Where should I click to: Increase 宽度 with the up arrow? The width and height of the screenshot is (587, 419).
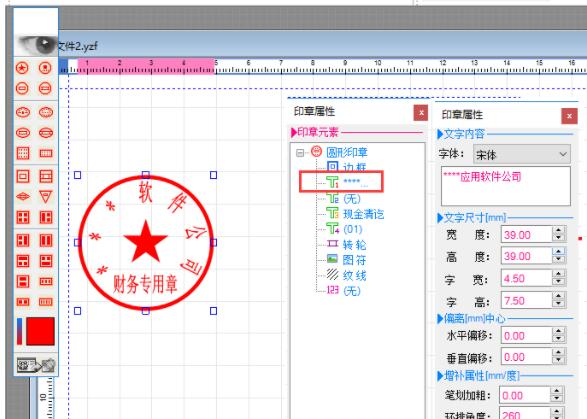559,230
